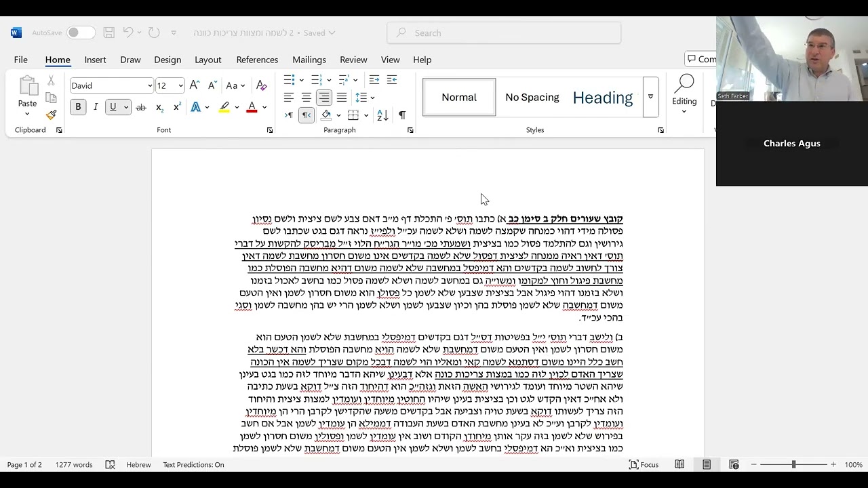Image resolution: width=868 pixels, height=488 pixels.
Task: Open the Editing search magnifier
Action: [x=684, y=83]
